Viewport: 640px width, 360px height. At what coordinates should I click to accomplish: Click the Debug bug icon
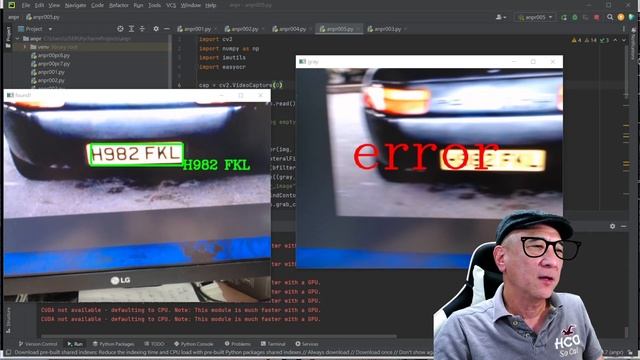(x=575, y=17)
